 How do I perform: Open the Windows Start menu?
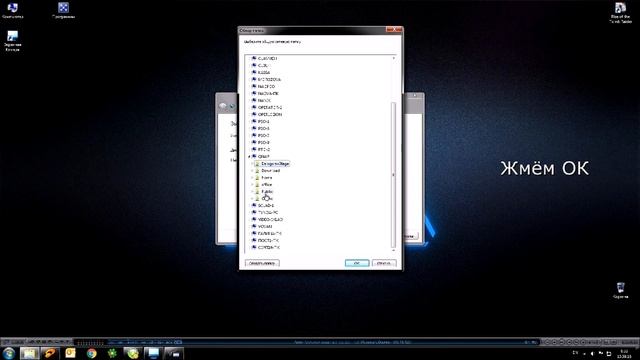(x=9, y=353)
